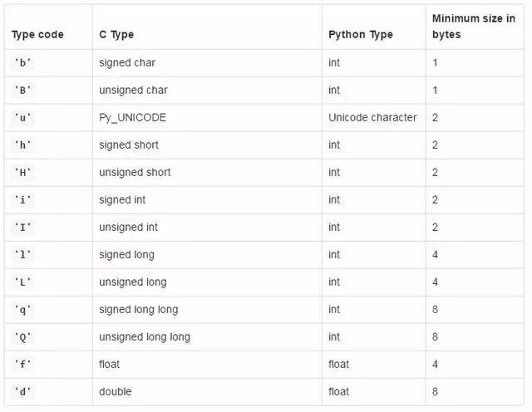The image size is (532, 412).
Task: Click the 'signed long long' cell
Action: pos(139,310)
